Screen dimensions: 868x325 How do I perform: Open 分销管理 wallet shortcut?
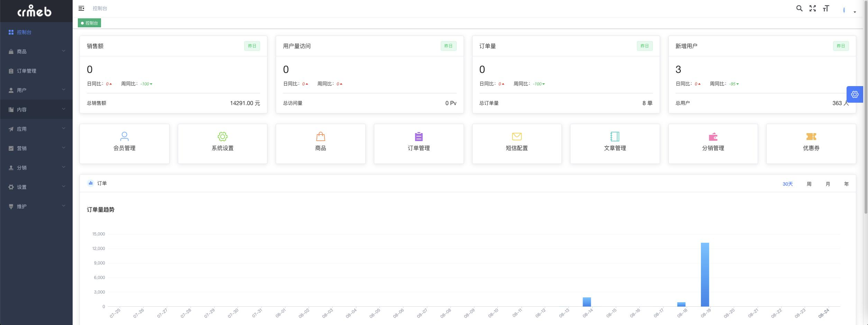pos(713,144)
